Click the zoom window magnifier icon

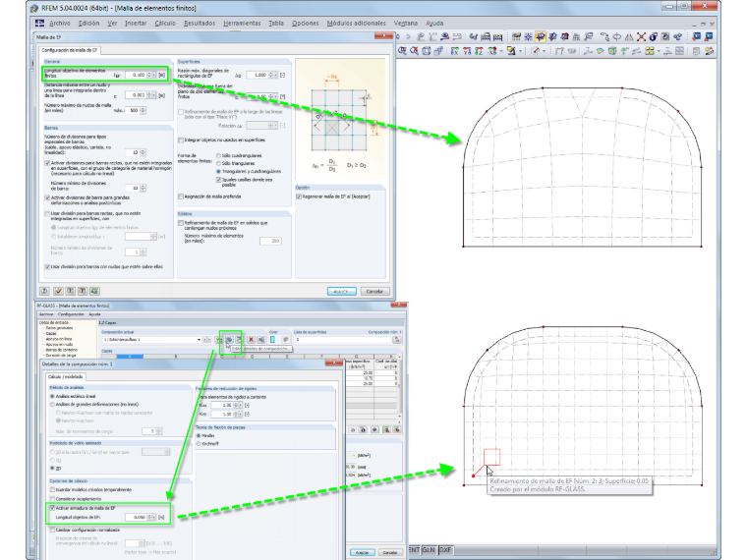(x=403, y=51)
